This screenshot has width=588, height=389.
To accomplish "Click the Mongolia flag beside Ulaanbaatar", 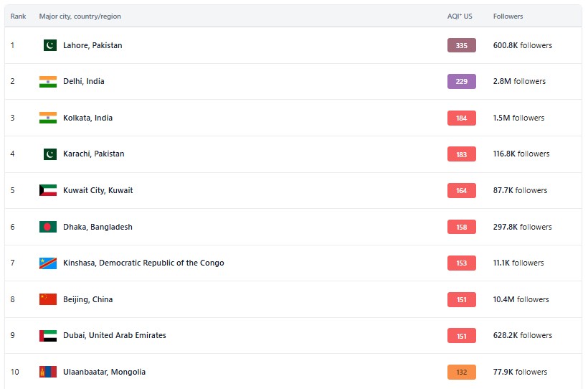I will point(48,372).
